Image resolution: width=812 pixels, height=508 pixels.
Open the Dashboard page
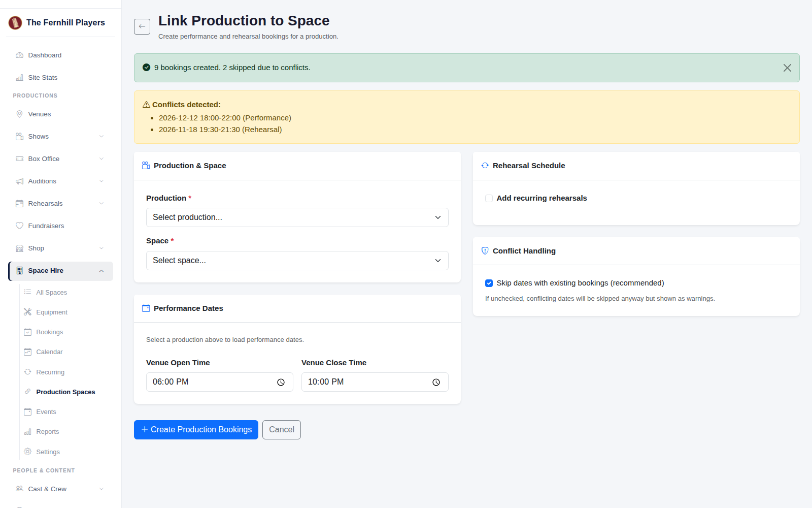point(61,55)
